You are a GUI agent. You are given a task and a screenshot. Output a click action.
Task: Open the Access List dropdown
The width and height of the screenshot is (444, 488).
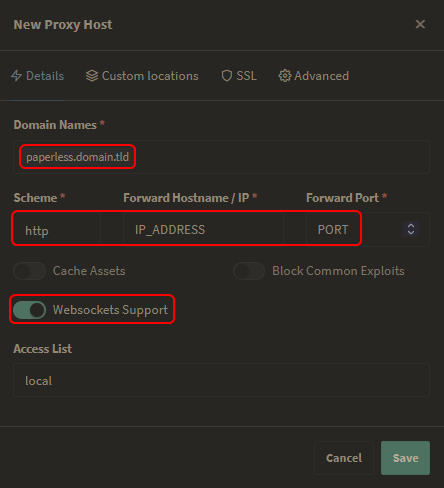[221, 380]
